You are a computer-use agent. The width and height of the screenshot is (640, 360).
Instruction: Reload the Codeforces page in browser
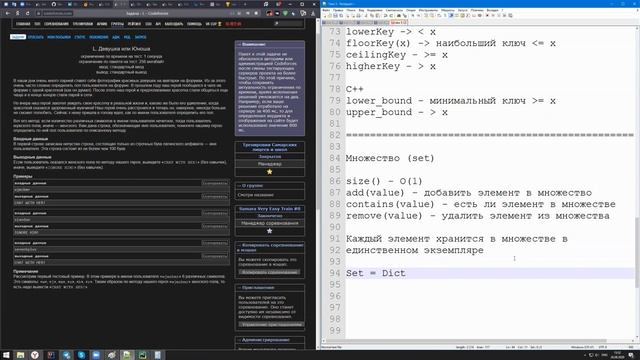[27, 13]
